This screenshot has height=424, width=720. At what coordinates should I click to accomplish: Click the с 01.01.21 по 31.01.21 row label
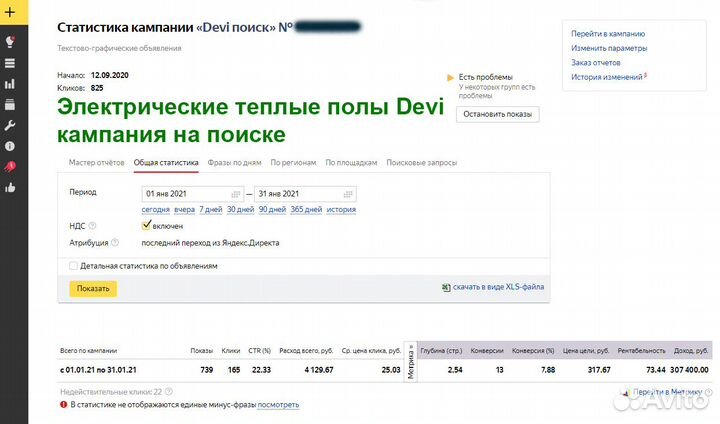pyautogui.click(x=98, y=370)
